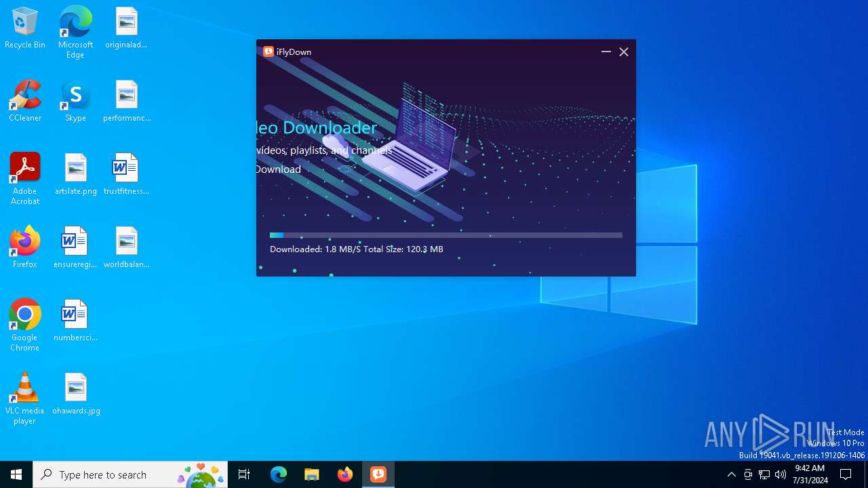
Task: Open the Firefox desktop shortcut
Action: click(25, 248)
